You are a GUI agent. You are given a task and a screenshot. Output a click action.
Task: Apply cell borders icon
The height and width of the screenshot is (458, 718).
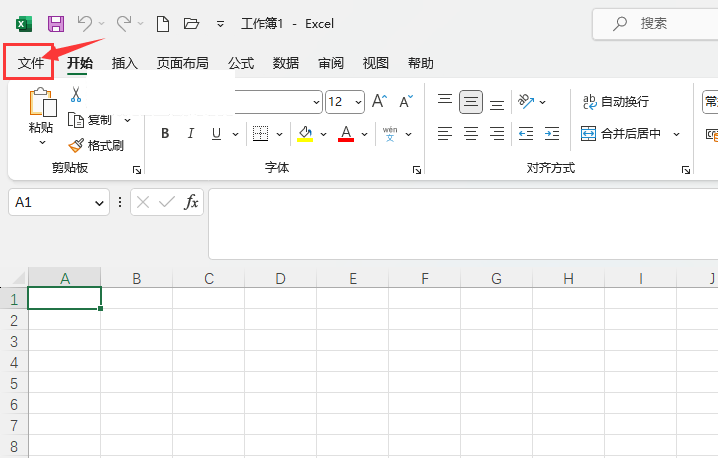click(260, 134)
